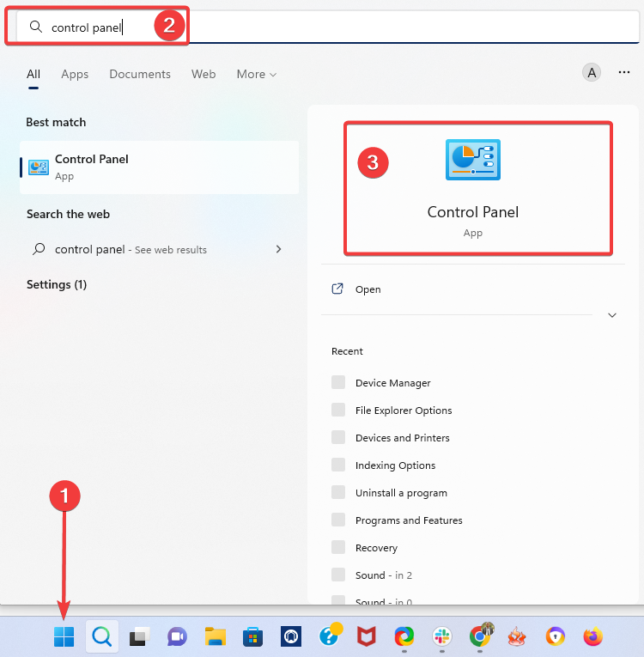
Task: Expand the chevron below the Open action
Action: 612,315
